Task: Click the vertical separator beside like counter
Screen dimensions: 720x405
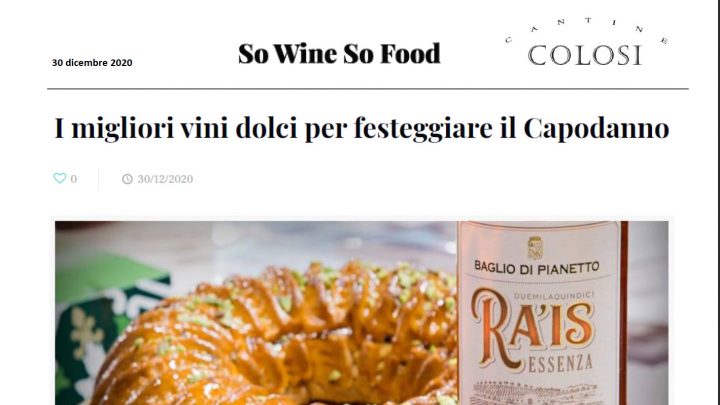Action: point(98,179)
